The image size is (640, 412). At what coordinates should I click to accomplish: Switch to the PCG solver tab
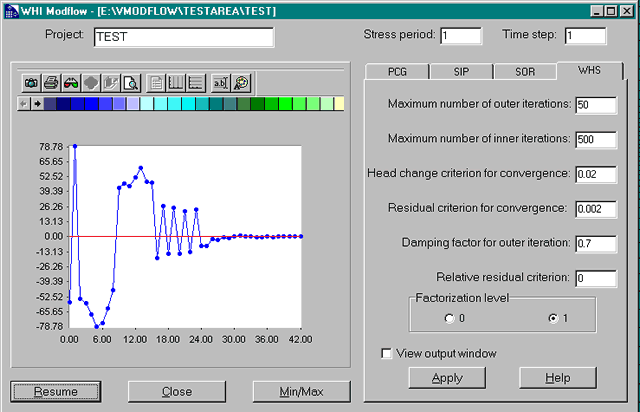pos(397,72)
